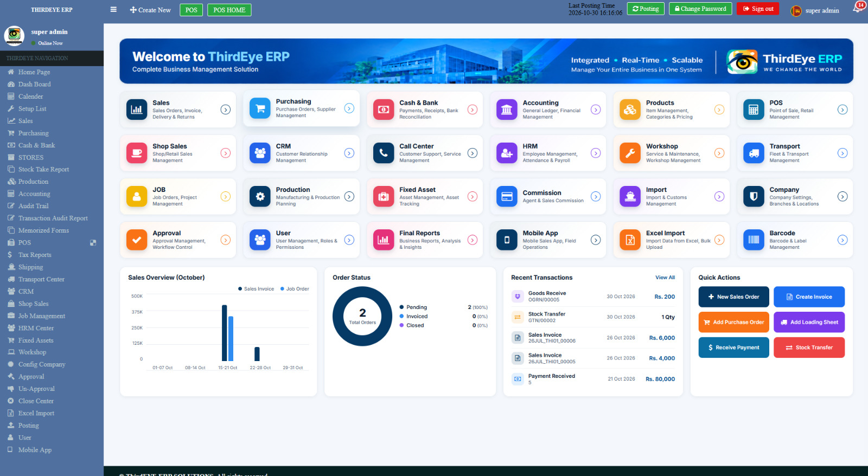Viewport: 868px width, 476px height.
Task: Open the POS calculator icon
Action: pos(754,110)
